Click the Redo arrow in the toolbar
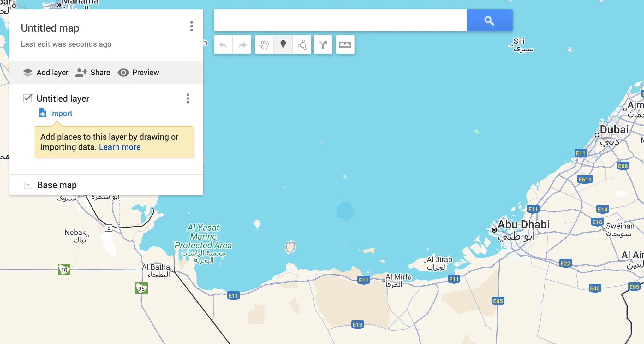 pos(242,45)
